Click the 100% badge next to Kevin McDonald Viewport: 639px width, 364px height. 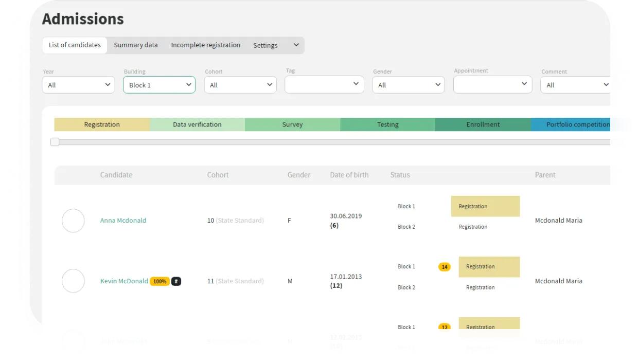[159, 281]
